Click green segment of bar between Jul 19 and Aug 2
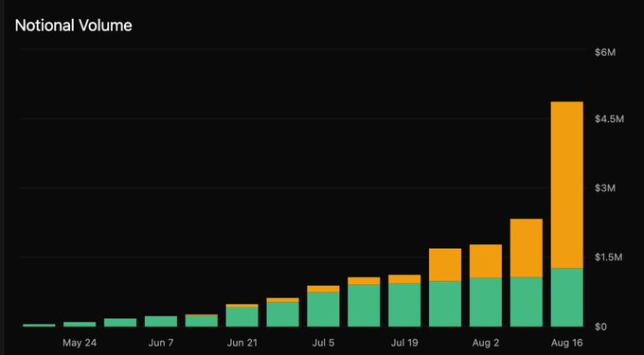 [445, 305]
